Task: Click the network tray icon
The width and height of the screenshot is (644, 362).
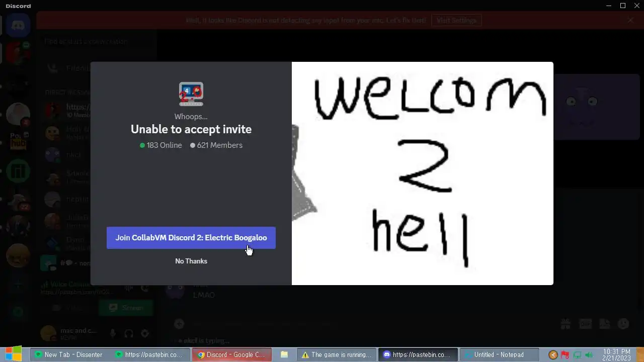Action: [577, 355]
